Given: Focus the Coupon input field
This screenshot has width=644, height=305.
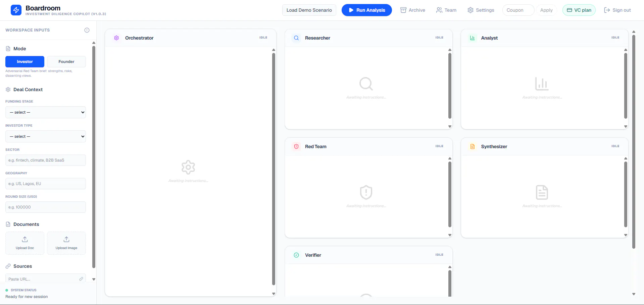Looking at the screenshot, I should 518,10.
